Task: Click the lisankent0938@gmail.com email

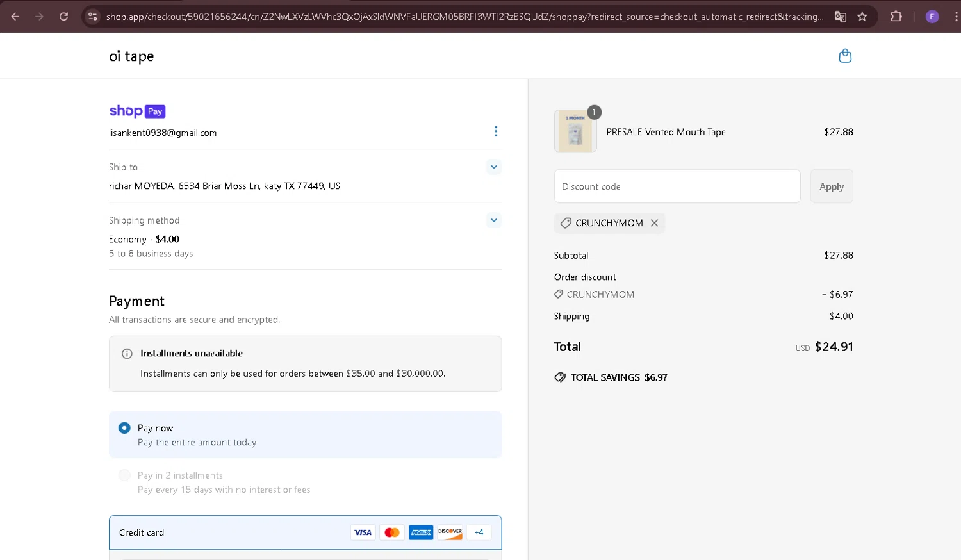Action: coord(163,133)
